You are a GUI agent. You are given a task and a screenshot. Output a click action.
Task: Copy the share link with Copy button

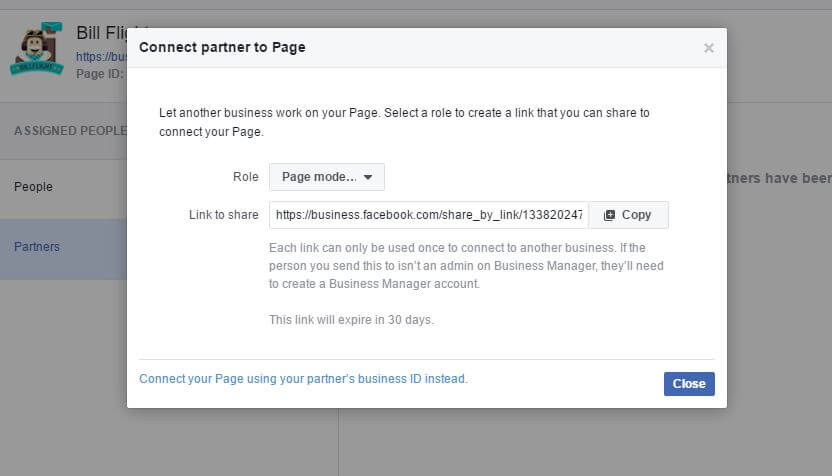coord(628,215)
